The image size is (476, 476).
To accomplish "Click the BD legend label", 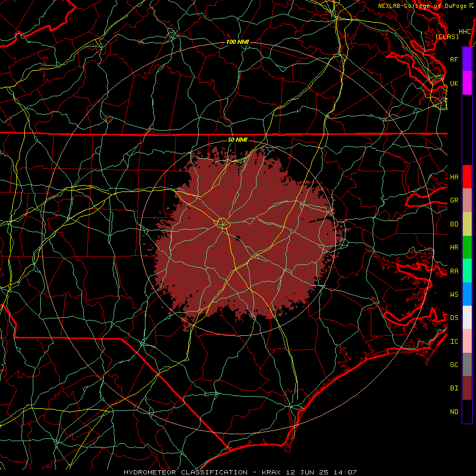I will pyautogui.click(x=454, y=224).
